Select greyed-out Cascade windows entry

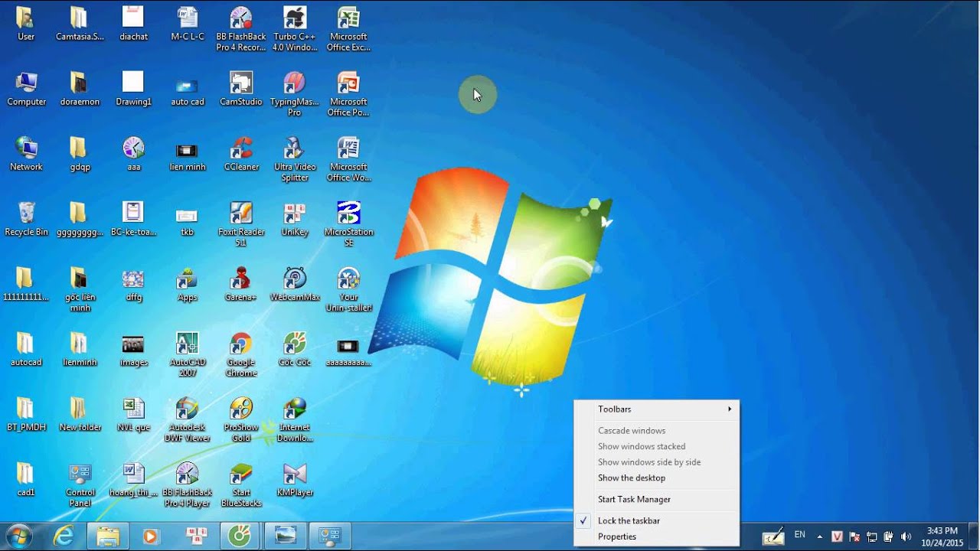(657, 431)
